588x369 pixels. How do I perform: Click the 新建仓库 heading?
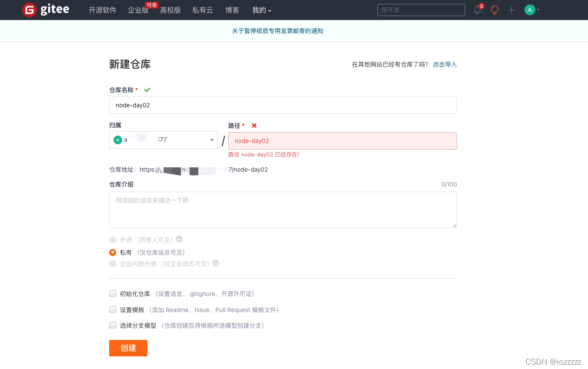coord(130,64)
